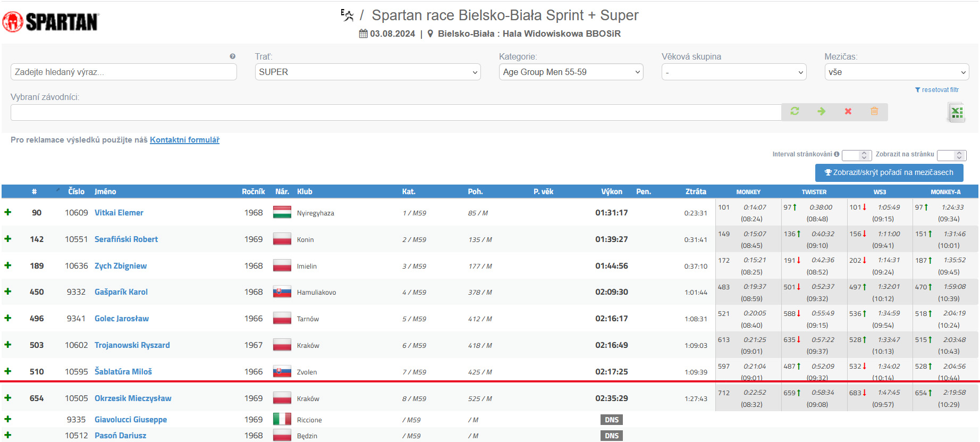Sort by the # column header
Image resolution: width=980 pixels, height=442 pixels.
coord(34,191)
